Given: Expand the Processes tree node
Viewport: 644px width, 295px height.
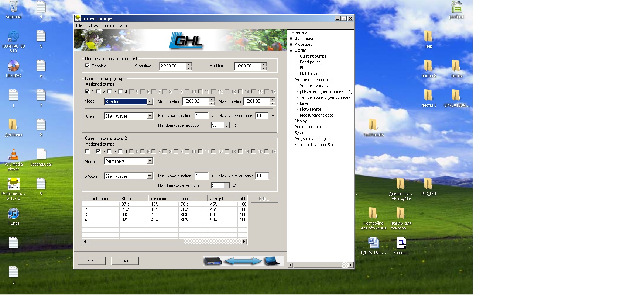Looking at the screenshot, I should click(x=291, y=44).
